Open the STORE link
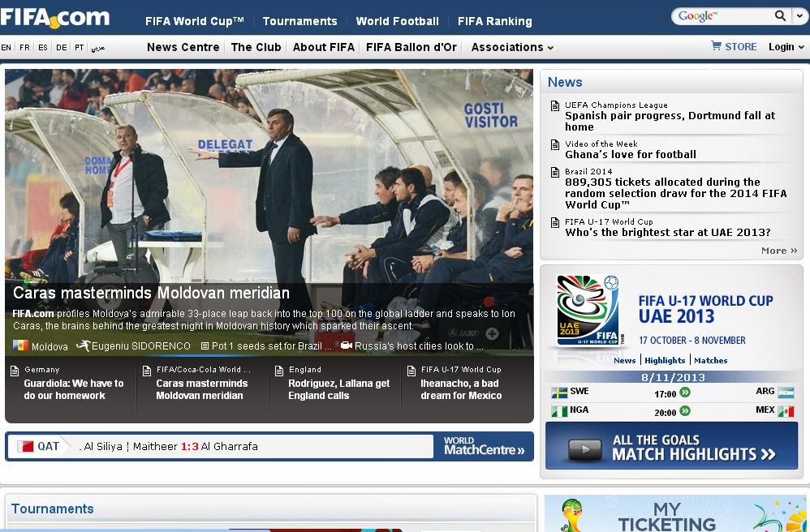Image resolution: width=810 pixels, height=532 pixels. (740, 47)
